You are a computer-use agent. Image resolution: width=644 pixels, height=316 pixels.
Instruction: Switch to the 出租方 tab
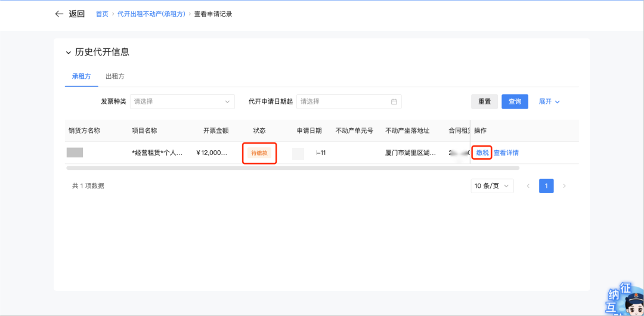(x=115, y=76)
